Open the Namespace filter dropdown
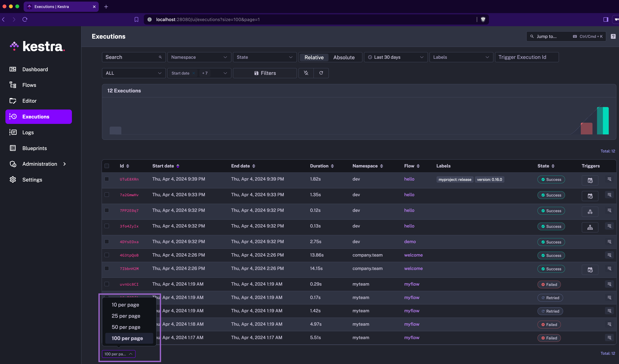Screen dimensions: 619x364 [x=199, y=57]
